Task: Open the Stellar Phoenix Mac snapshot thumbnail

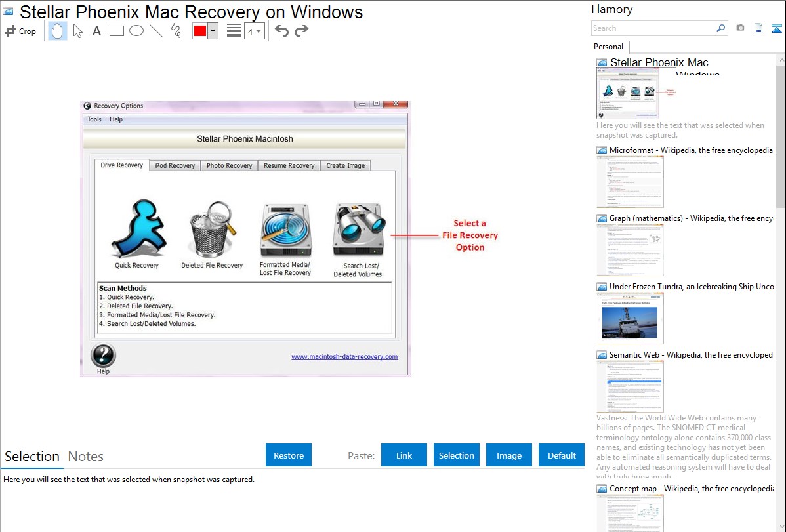Action: click(628, 93)
